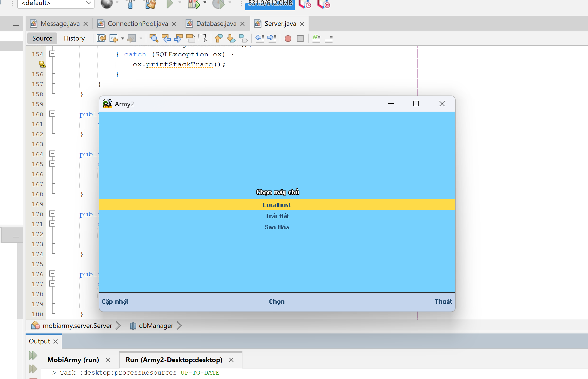This screenshot has height=379, width=588.
Task: Toggle the Source view button
Action: click(42, 38)
